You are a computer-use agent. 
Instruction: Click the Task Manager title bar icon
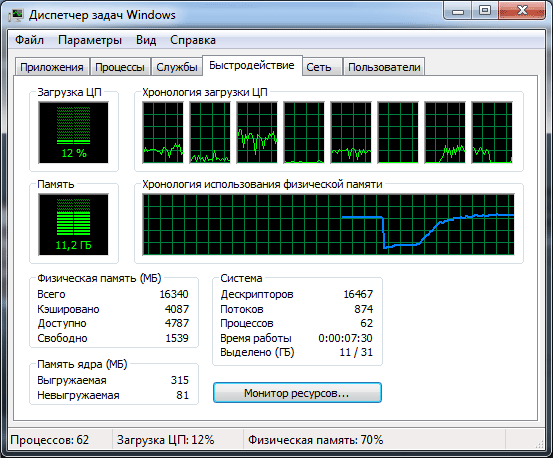(16, 15)
